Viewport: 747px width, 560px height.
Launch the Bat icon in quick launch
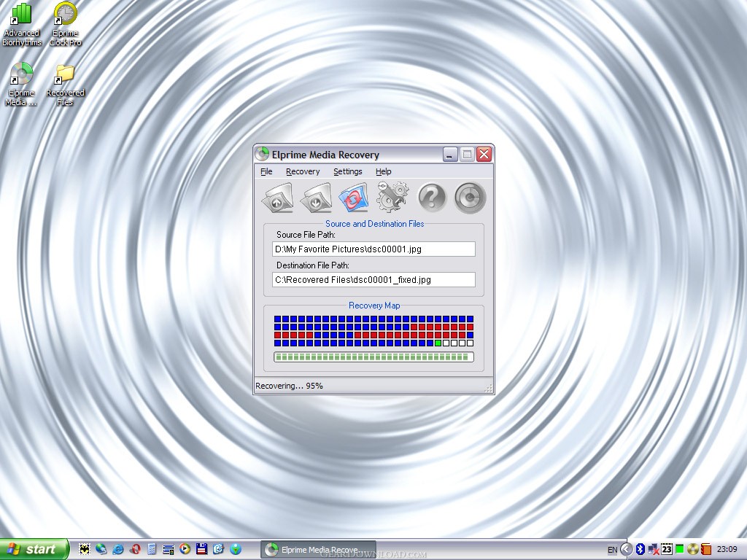coord(85,549)
